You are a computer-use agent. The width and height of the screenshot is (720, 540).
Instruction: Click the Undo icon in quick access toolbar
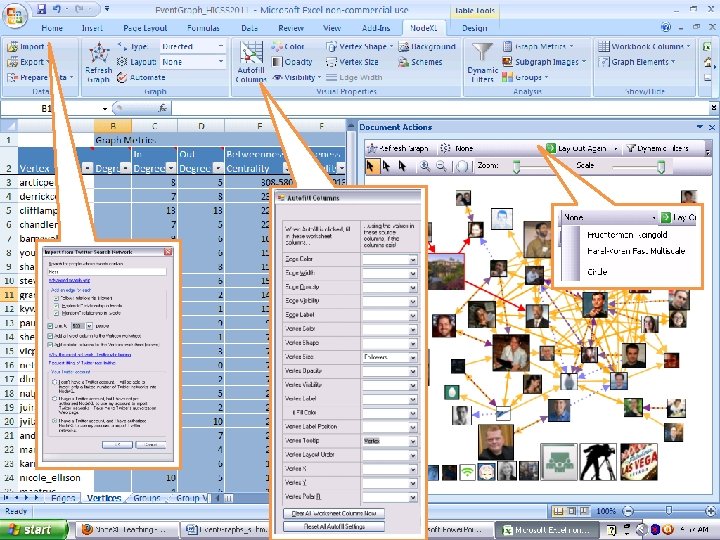point(57,9)
